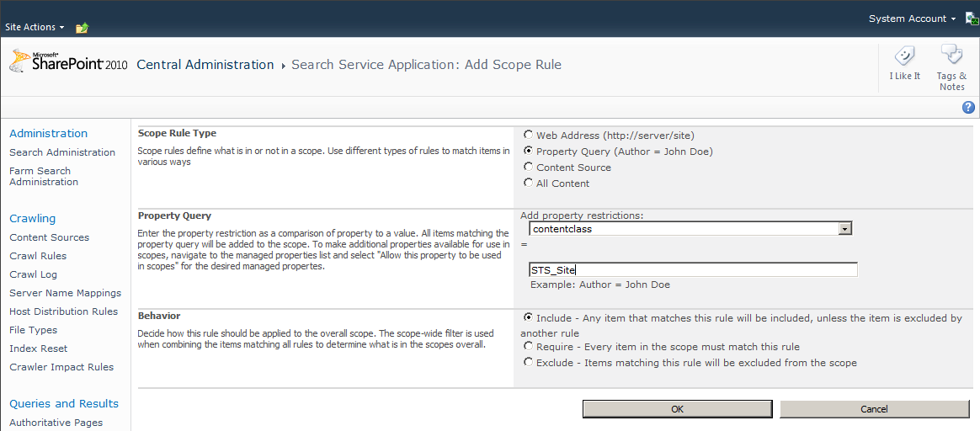
Task: Open Crawl Log in sidebar
Action: (34, 274)
